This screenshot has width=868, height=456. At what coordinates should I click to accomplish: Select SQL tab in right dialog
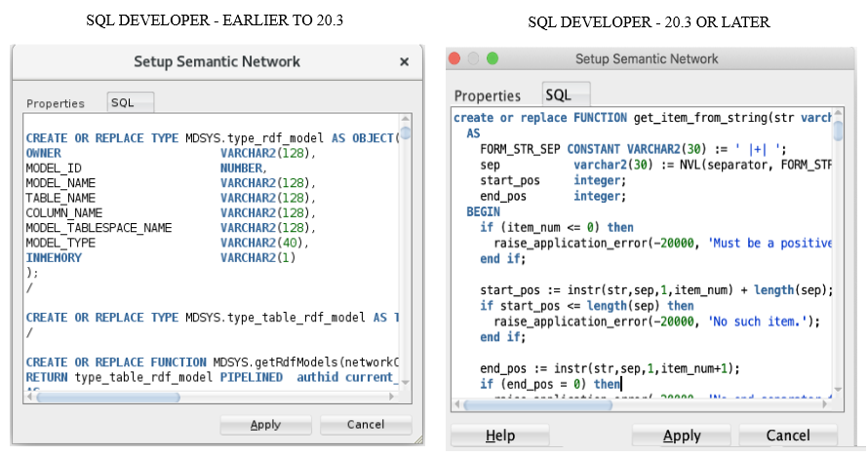[x=566, y=95]
